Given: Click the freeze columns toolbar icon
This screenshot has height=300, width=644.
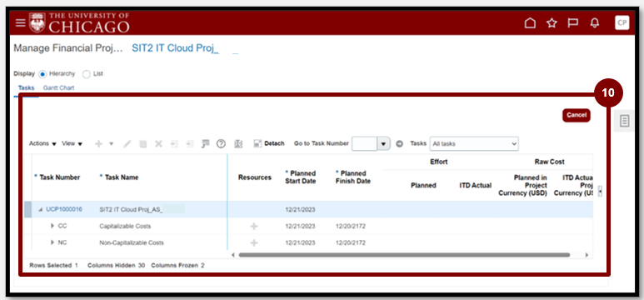Looking at the screenshot, I should coord(238,144).
